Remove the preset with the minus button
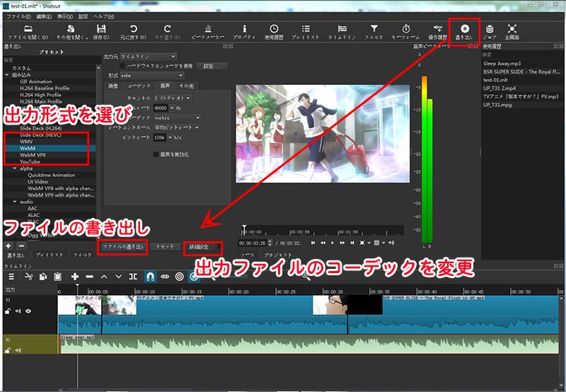 click(x=21, y=246)
